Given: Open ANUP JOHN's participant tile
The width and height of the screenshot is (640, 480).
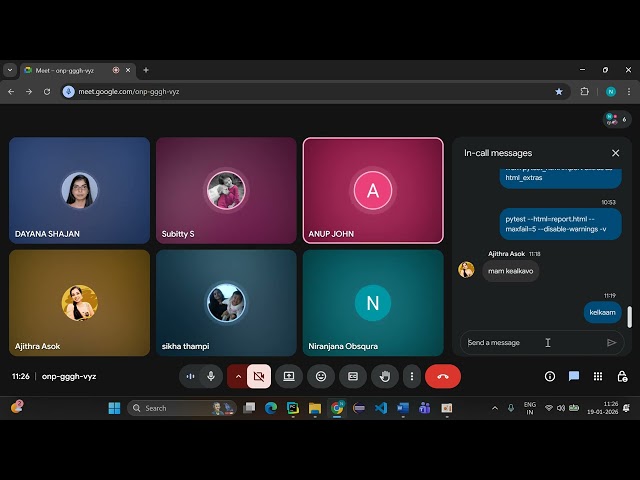Looking at the screenshot, I should tap(373, 190).
